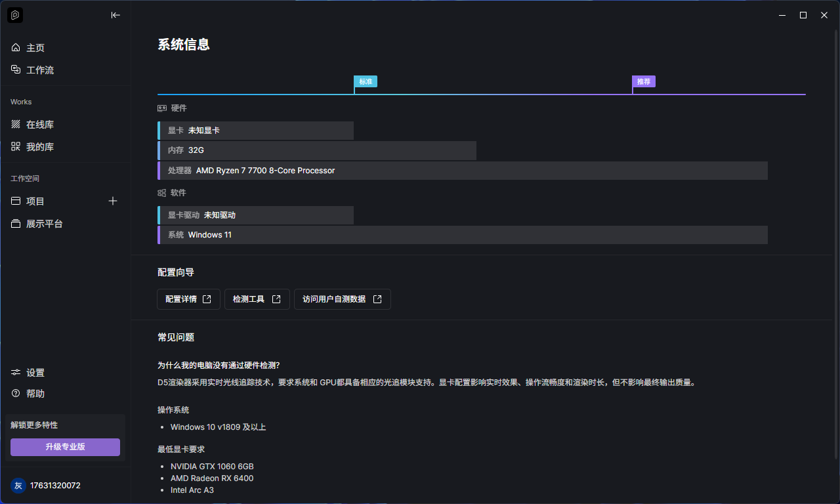Open 设置 settings from the sidebar
Image resolution: width=840 pixels, height=504 pixels.
pos(35,373)
